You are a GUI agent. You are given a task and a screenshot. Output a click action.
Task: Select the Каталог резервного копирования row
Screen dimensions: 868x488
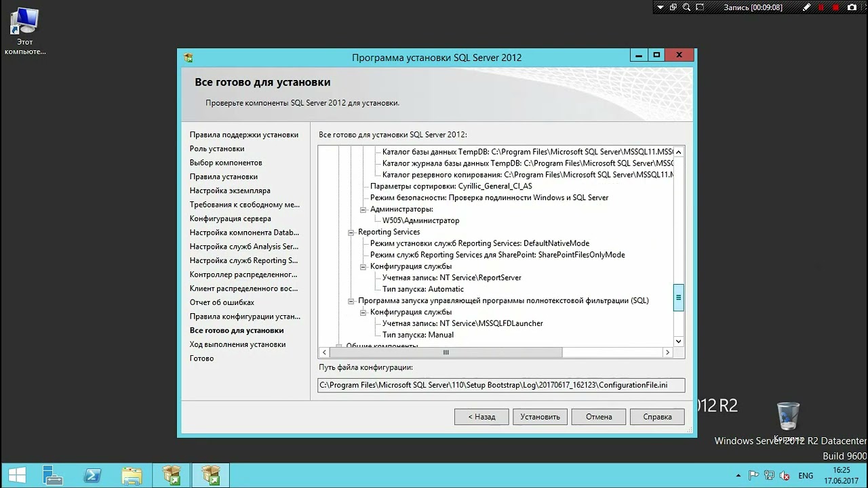[x=528, y=175]
